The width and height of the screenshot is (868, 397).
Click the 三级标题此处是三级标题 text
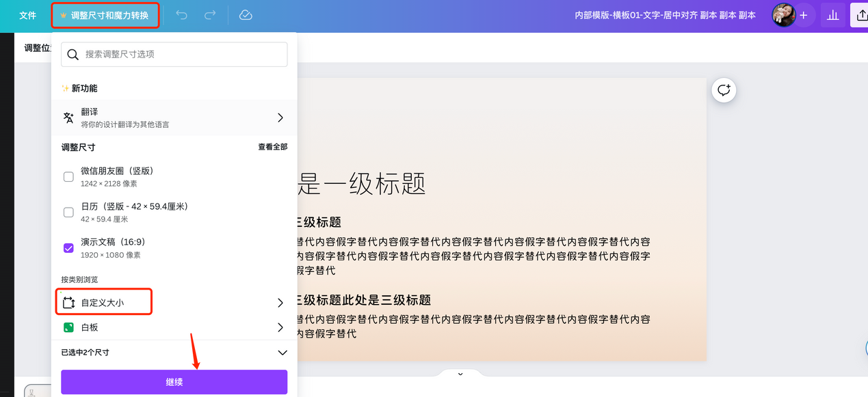(363, 300)
